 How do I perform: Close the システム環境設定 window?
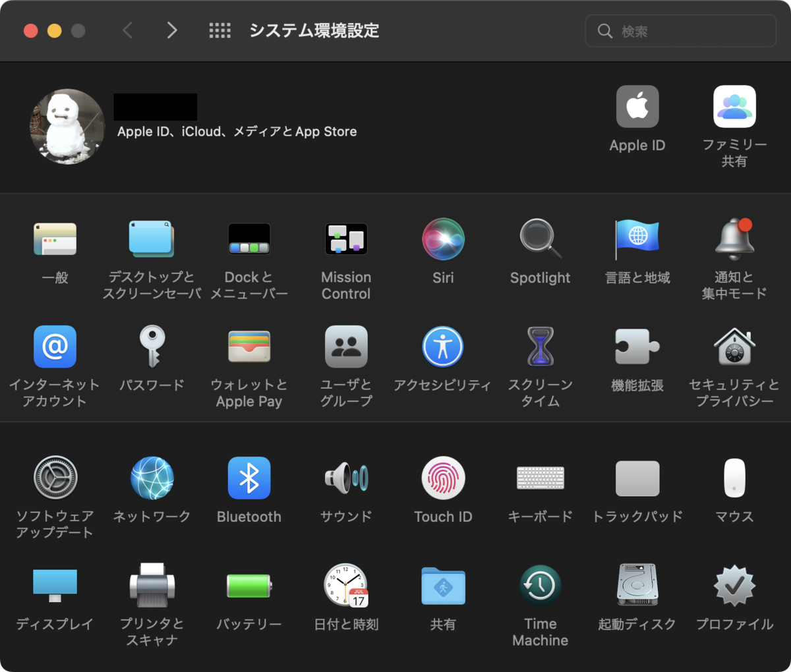[30, 31]
